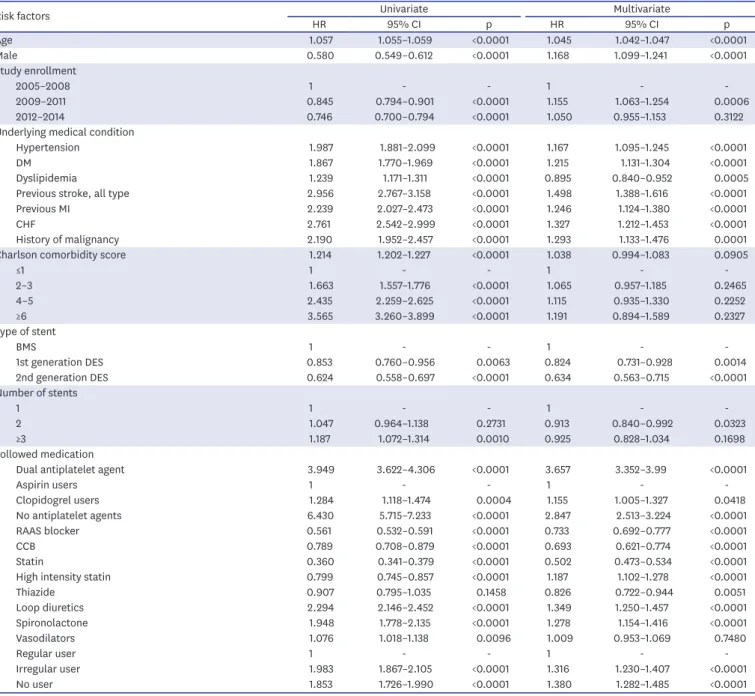Click the '≥3' number of stents label
Image resolution: width=755 pixels, height=696 pixels.
pos(21,439)
